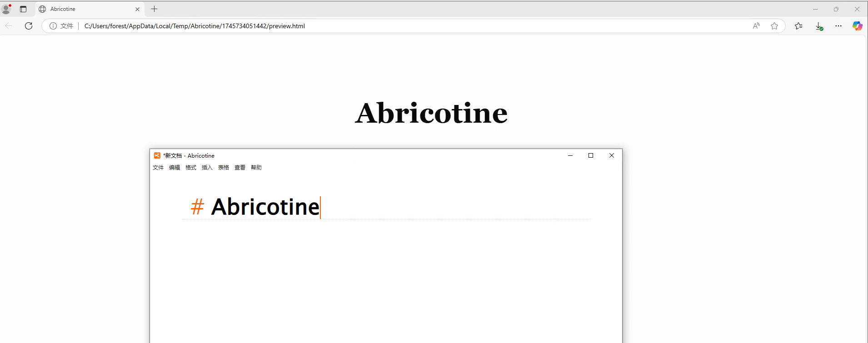Open the tab actions menu icon
Screen dimensions: 868x343
point(23,9)
